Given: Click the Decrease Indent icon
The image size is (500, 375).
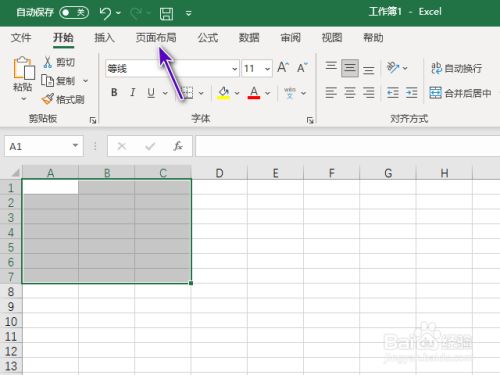Looking at the screenshot, I should pyautogui.click(x=393, y=92).
